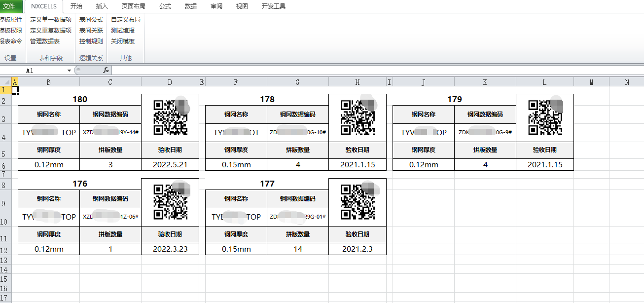Image resolution: width=644 pixels, height=303 pixels.
Task: Open the Name Box dropdown arrow
Action: pos(70,71)
